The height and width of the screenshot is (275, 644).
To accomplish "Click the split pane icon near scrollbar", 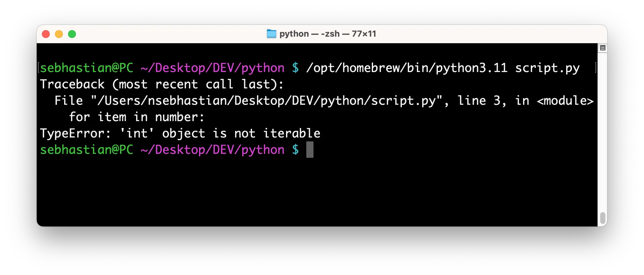I will (602, 48).
